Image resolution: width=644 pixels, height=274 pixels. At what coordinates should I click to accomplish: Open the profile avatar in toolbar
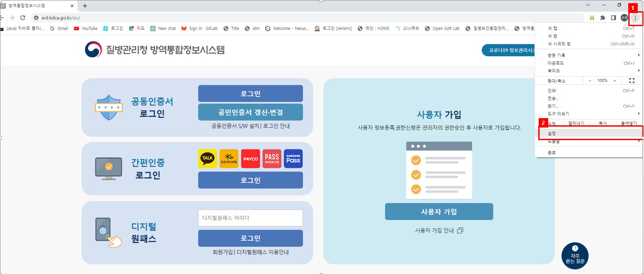tap(624, 18)
